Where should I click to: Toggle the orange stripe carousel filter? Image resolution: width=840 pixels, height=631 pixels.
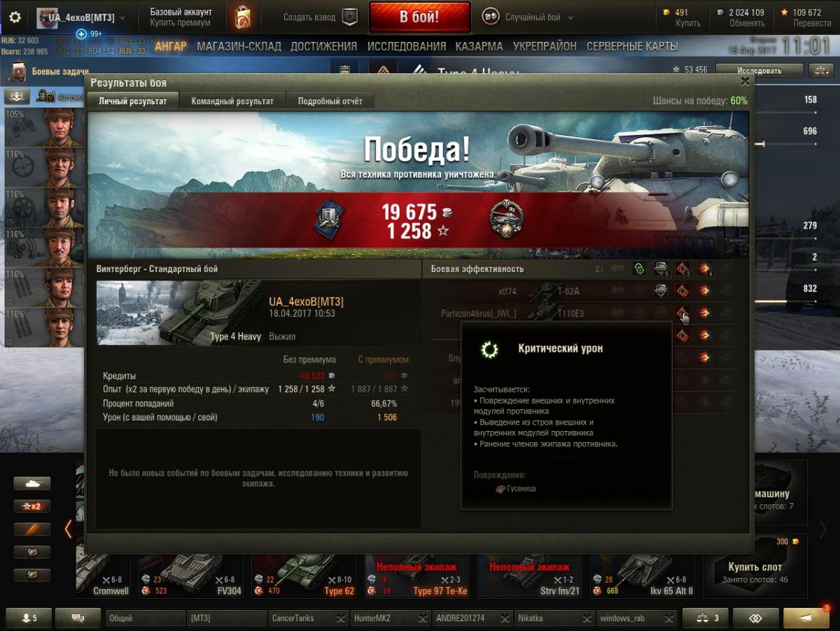click(x=32, y=530)
